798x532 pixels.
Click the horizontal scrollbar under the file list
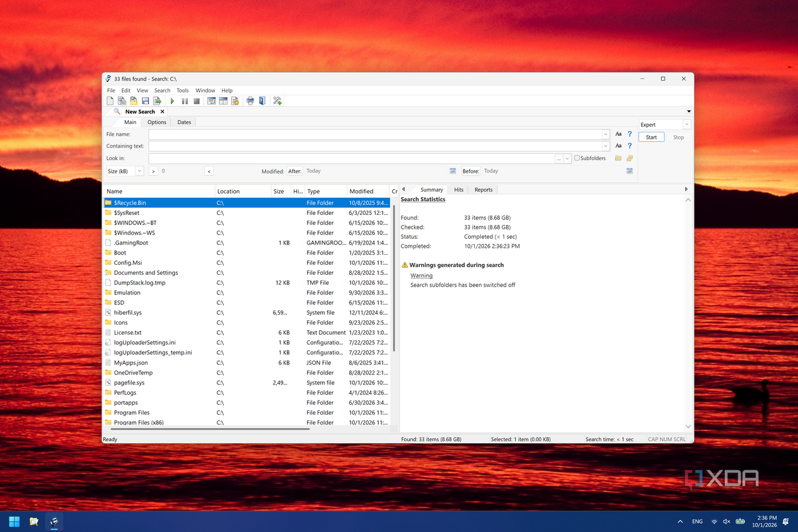(x=210, y=429)
